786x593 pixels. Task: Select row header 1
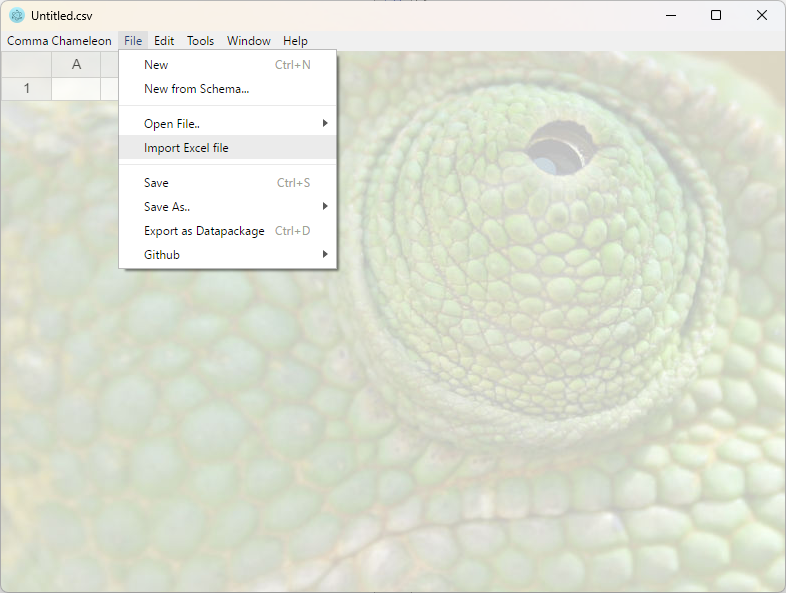point(27,88)
